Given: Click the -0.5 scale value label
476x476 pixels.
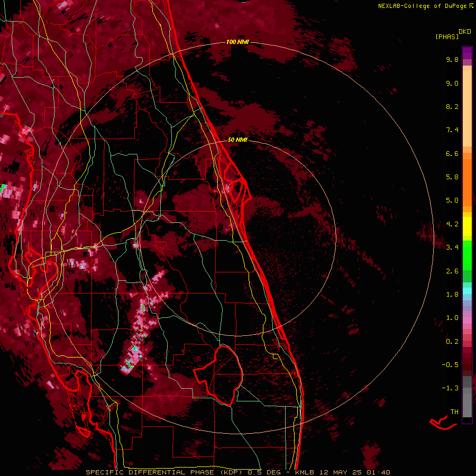Looking at the screenshot, I should click(x=450, y=365).
